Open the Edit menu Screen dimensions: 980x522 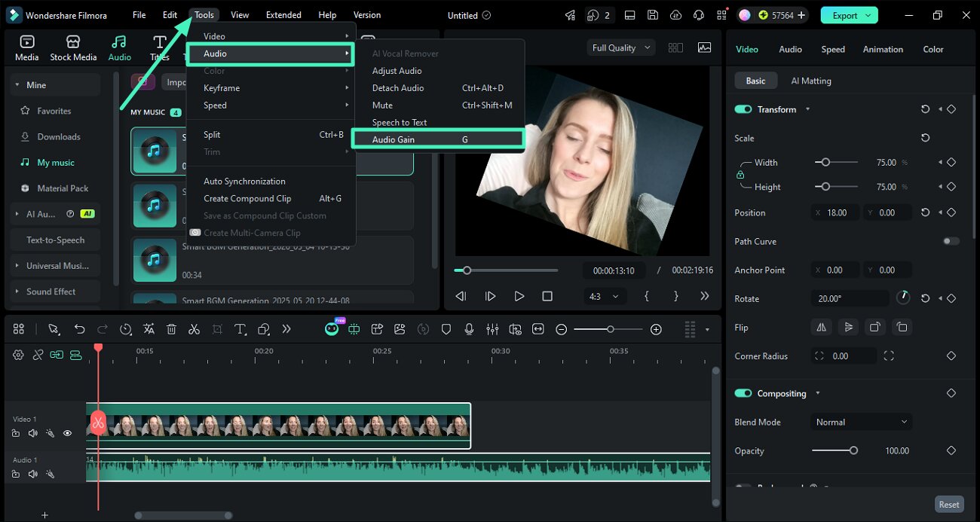point(170,15)
